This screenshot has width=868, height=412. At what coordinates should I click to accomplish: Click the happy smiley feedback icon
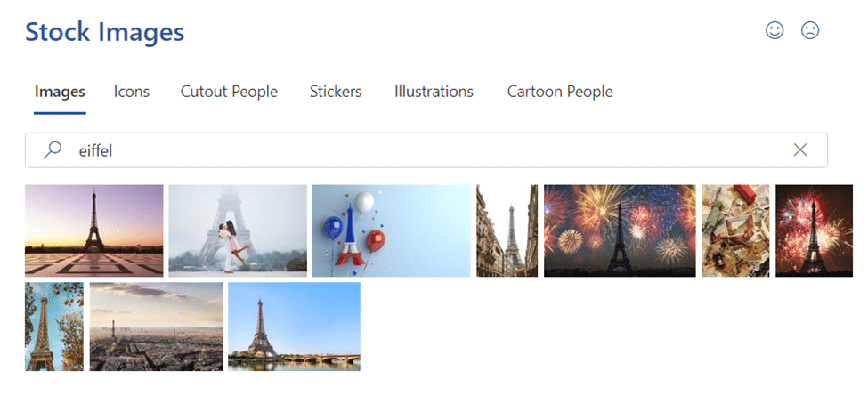click(x=775, y=30)
